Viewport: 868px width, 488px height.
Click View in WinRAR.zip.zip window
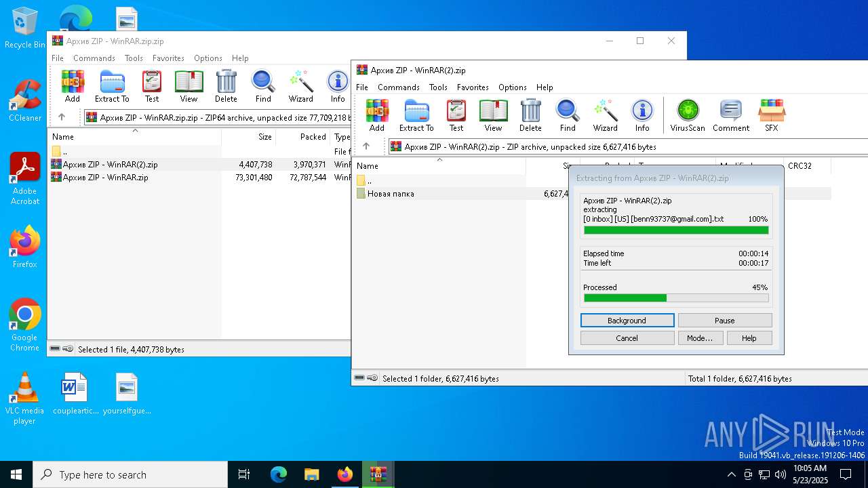(189, 86)
